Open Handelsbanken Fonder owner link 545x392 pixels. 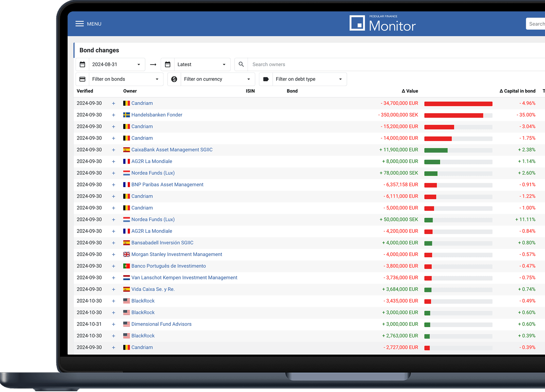[157, 115]
